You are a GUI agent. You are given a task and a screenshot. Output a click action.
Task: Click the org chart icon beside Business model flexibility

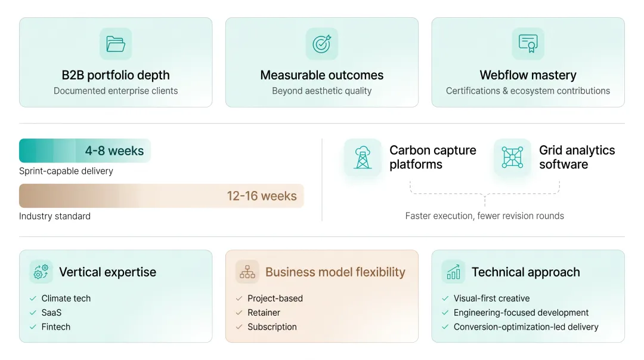click(x=247, y=272)
